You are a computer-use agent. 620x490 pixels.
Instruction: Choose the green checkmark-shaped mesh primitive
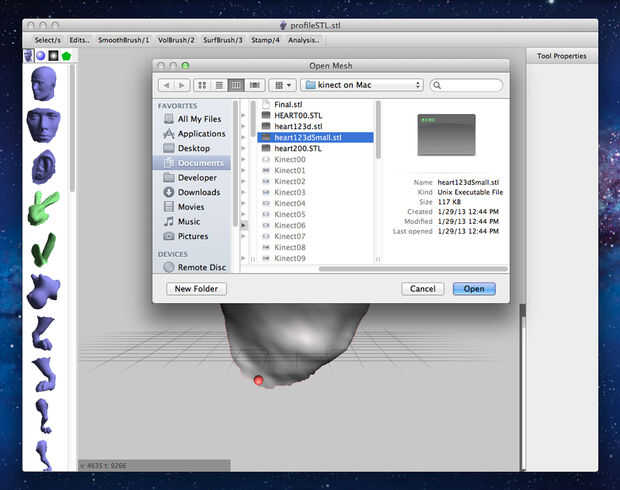(x=44, y=250)
